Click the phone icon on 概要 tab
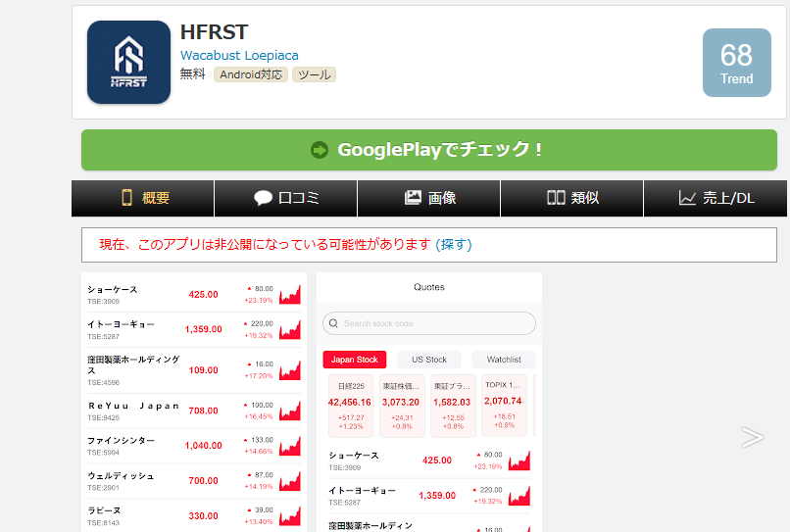The width and height of the screenshot is (790, 532). [127, 198]
